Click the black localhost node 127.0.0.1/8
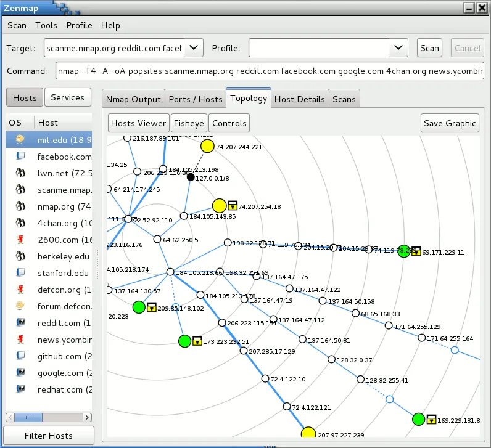Screen dimensions: 491x448 click(x=191, y=177)
